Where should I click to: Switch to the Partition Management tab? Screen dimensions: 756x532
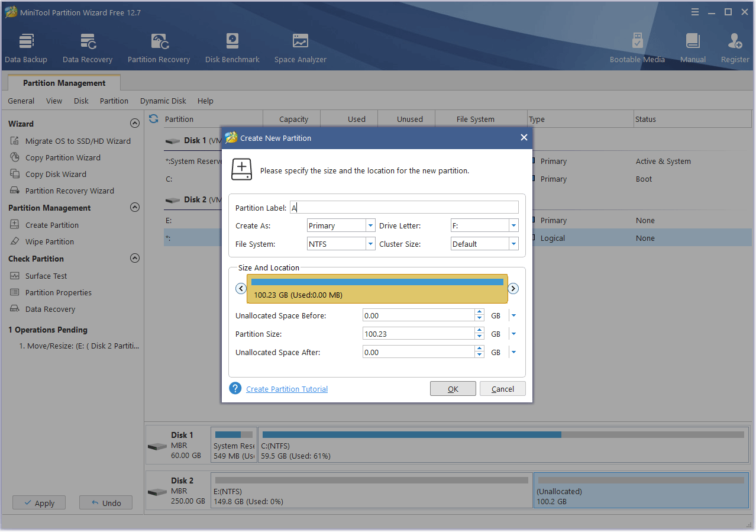[64, 82]
